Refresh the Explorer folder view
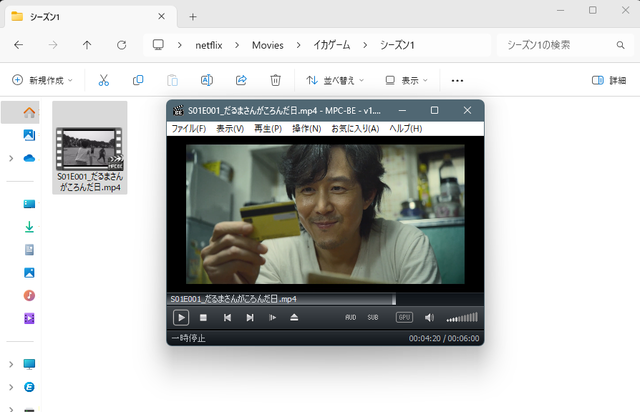The image size is (640, 412). pyautogui.click(x=121, y=45)
